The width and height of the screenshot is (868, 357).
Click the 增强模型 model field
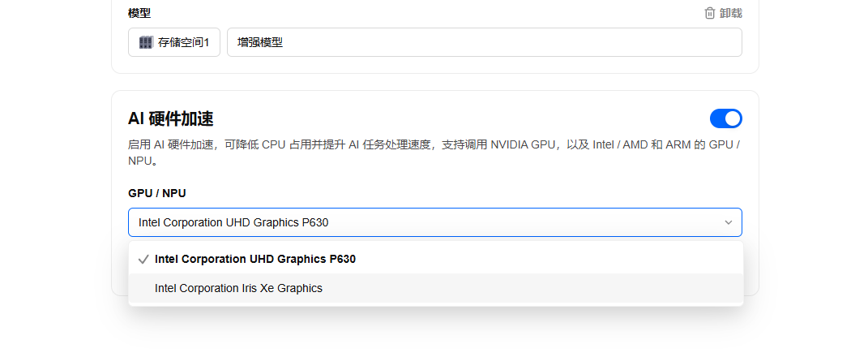click(x=485, y=42)
